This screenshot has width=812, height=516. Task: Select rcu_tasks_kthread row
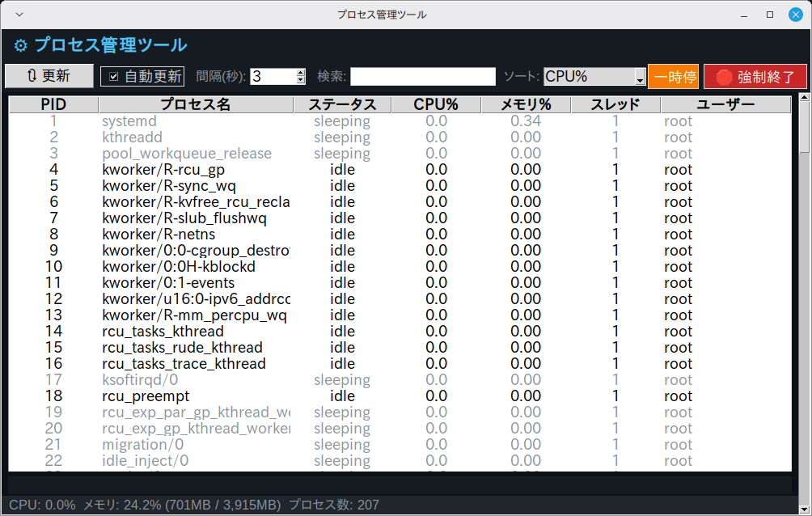(x=400, y=331)
